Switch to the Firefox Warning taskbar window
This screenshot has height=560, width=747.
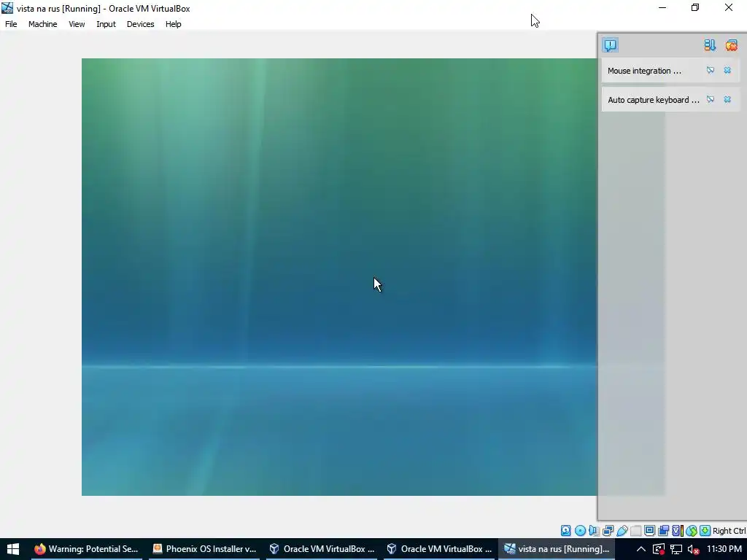tap(86, 549)
